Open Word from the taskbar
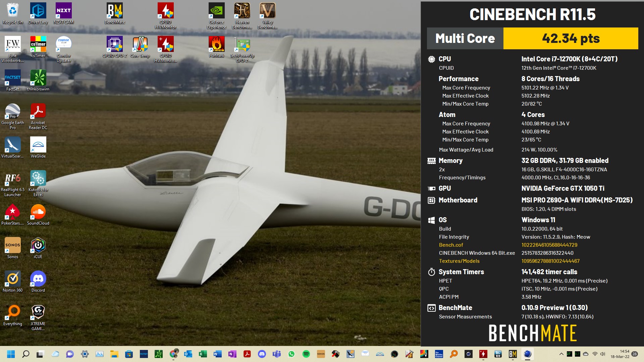 click(x=217, y=354)
